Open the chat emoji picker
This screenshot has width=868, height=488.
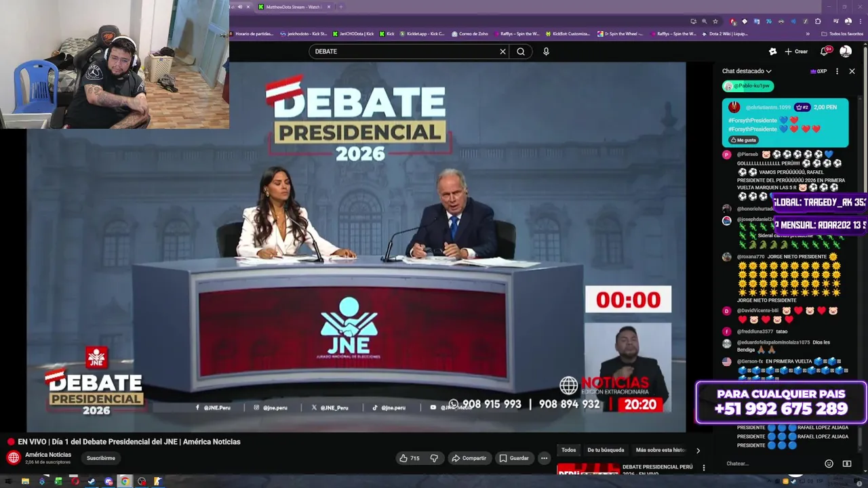coord(829,464)
